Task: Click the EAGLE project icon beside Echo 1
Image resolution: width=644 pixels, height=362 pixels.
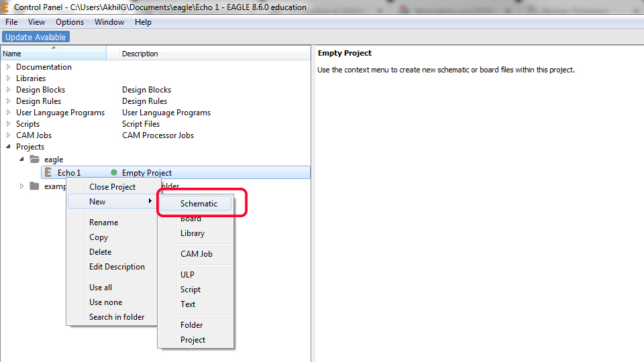Action: click(x=48, y=172)
